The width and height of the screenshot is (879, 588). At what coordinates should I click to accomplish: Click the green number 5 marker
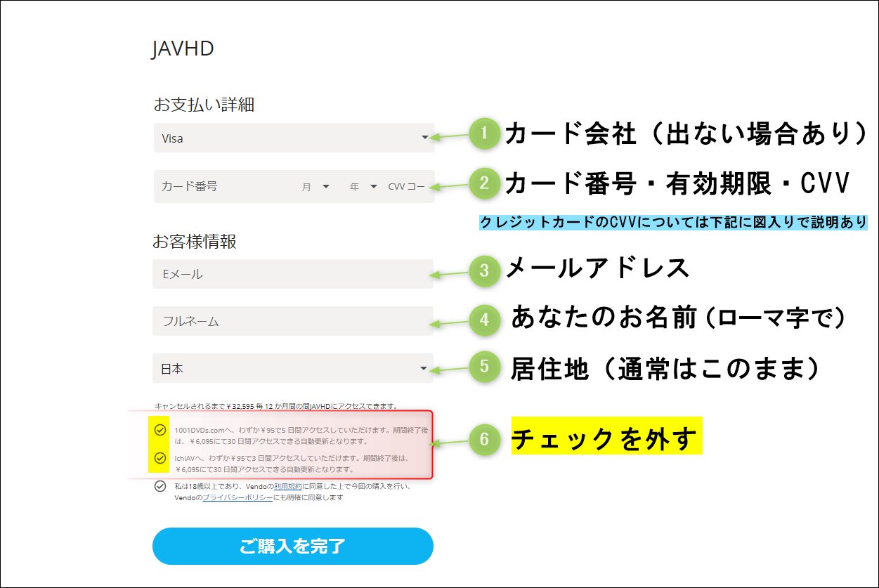[483, 367]
